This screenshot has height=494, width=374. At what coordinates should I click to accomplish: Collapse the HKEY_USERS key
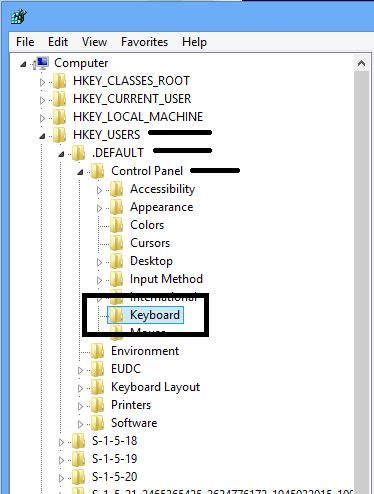42,136
